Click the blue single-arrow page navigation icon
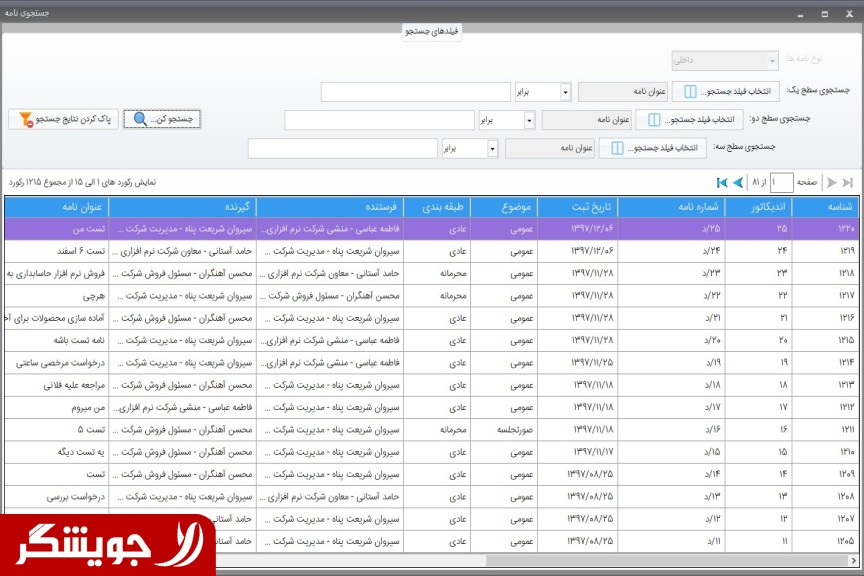 tap(738, 182)
